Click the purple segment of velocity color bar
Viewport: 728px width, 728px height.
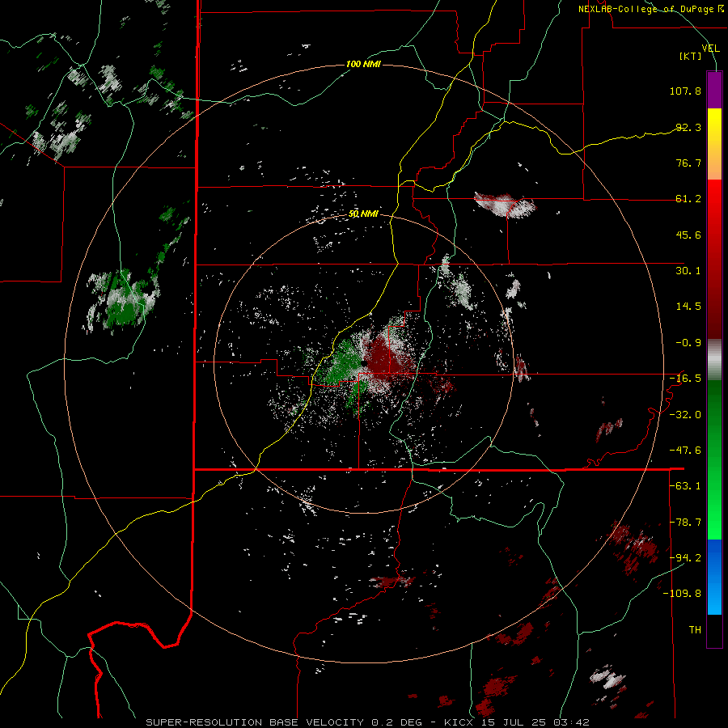714,91
